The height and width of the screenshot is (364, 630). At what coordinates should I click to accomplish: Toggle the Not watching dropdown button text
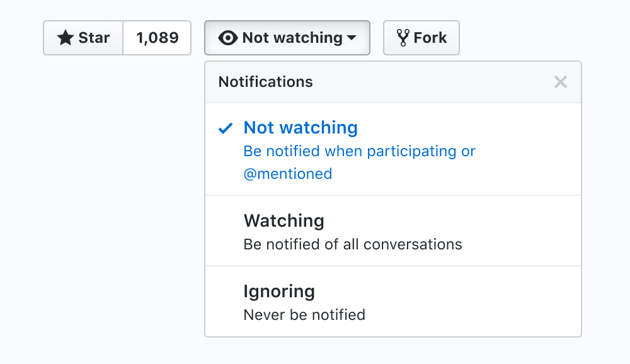coord(292,38)
